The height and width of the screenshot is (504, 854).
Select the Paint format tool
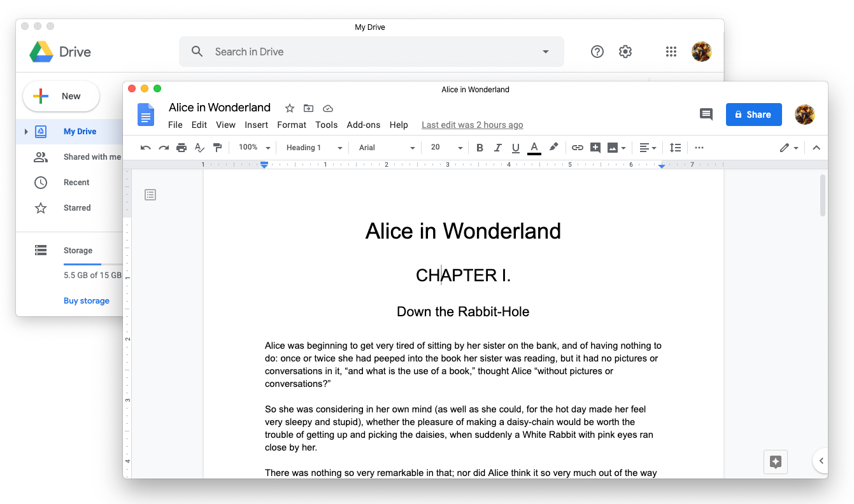218,148
